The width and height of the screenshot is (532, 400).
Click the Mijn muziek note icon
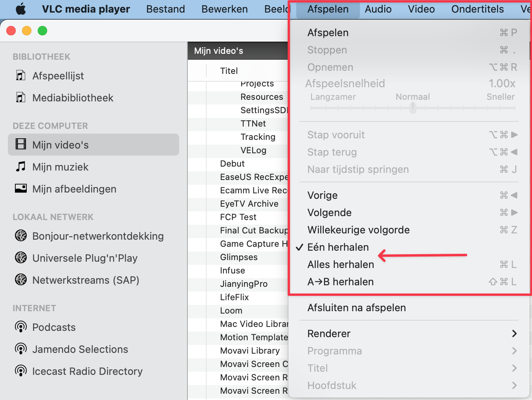coord(21,167)
